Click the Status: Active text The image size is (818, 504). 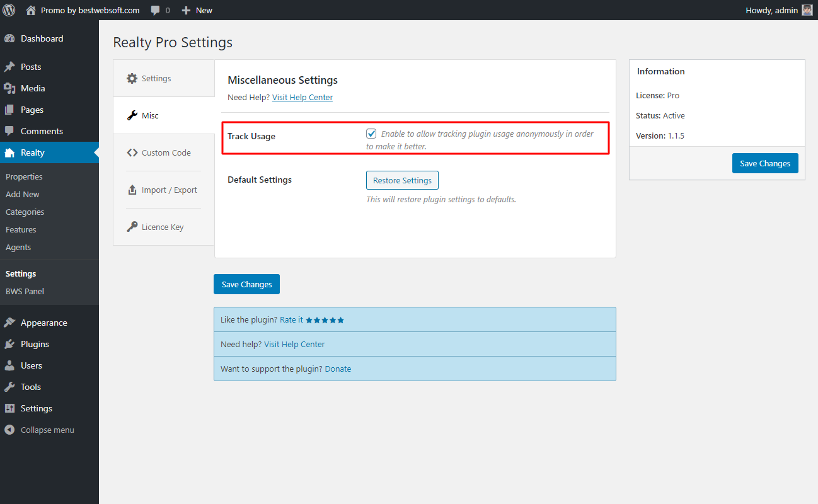(x=660, y=116)
